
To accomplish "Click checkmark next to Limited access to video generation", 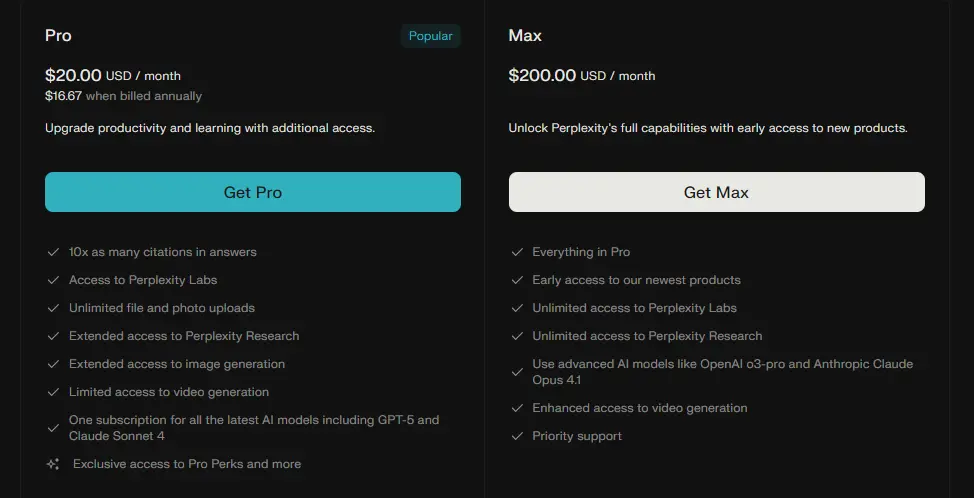I will click(x=53, y=392).
